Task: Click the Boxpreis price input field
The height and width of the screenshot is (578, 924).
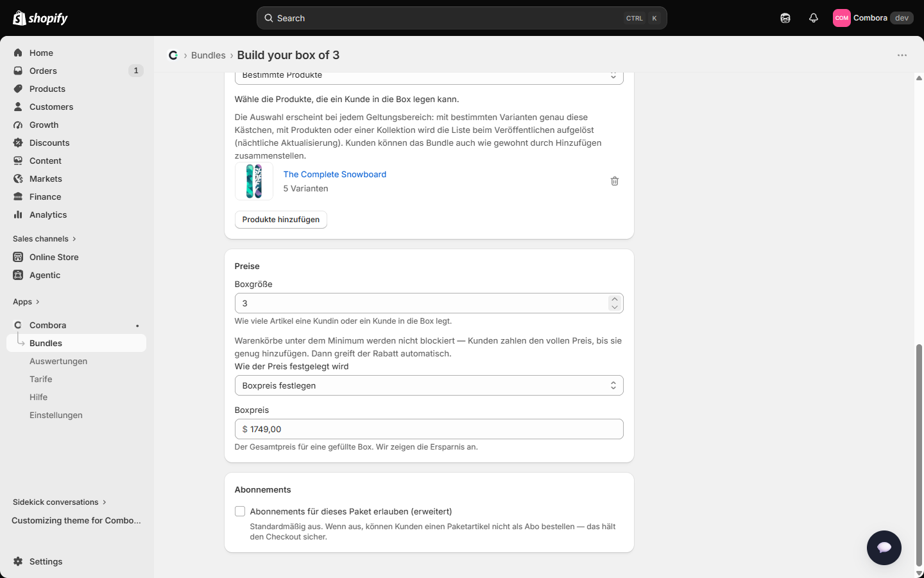Action: 429,429
